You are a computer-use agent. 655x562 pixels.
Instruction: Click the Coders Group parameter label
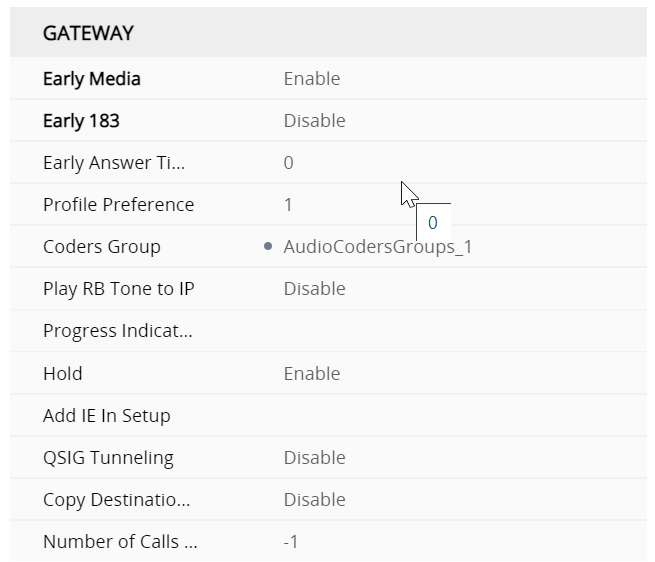[102, 247]
